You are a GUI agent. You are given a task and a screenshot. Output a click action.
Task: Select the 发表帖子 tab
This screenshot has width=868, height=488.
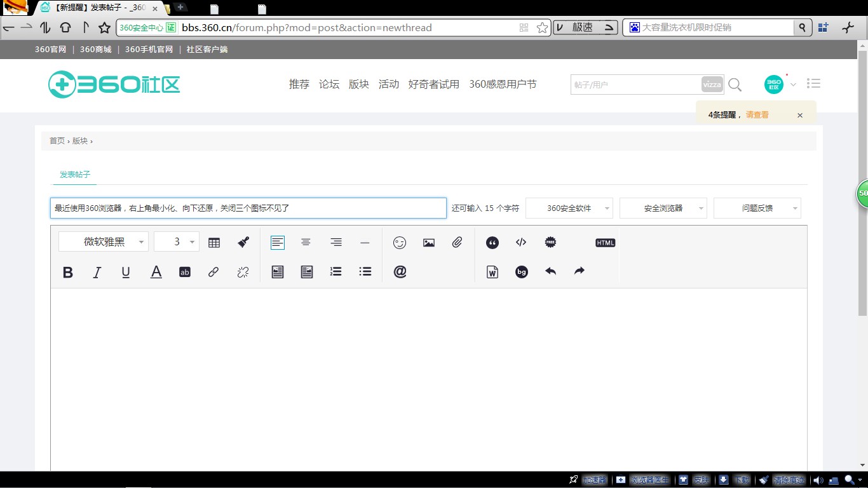[75, 174]
